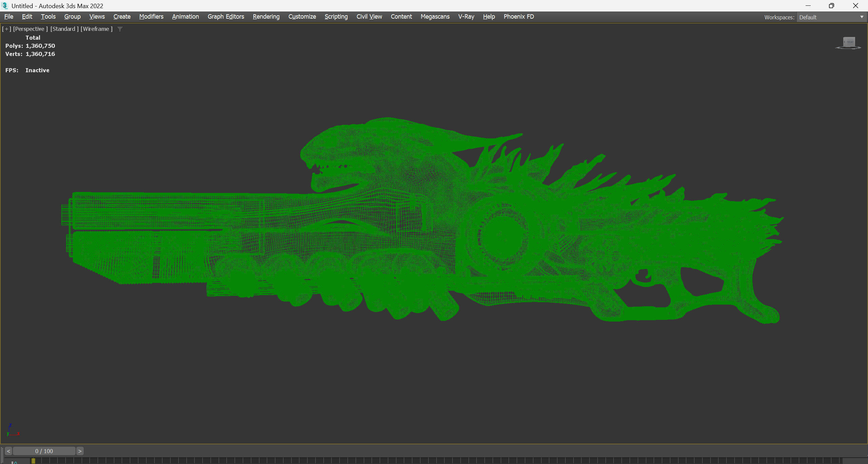
Task: Open the Rendering menu
Action: click(266, 17)
